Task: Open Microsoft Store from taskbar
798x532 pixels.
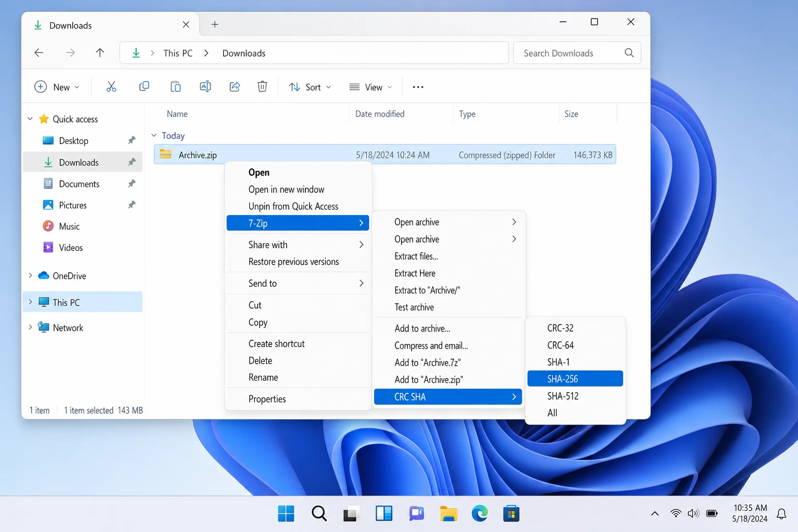Action: 511,513
